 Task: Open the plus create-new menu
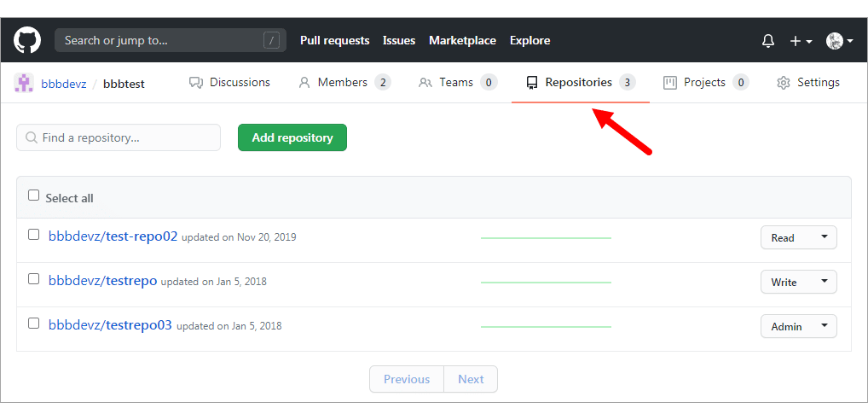[801, 41]
